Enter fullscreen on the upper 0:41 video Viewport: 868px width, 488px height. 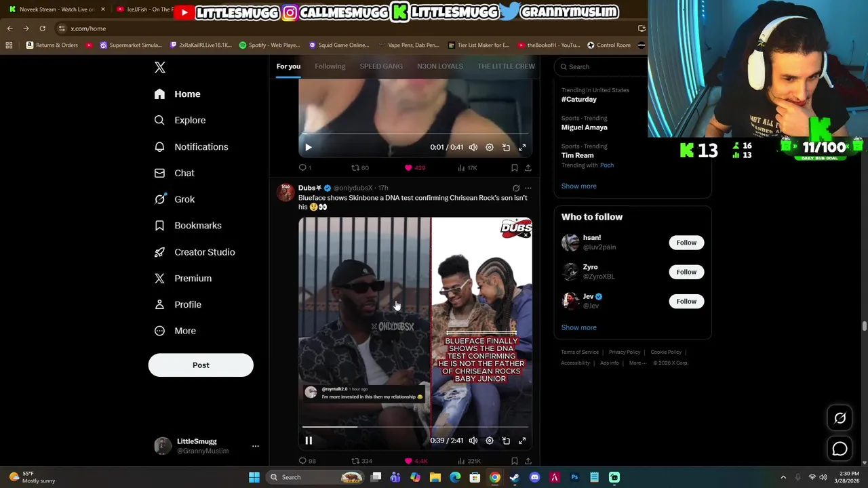522,147
